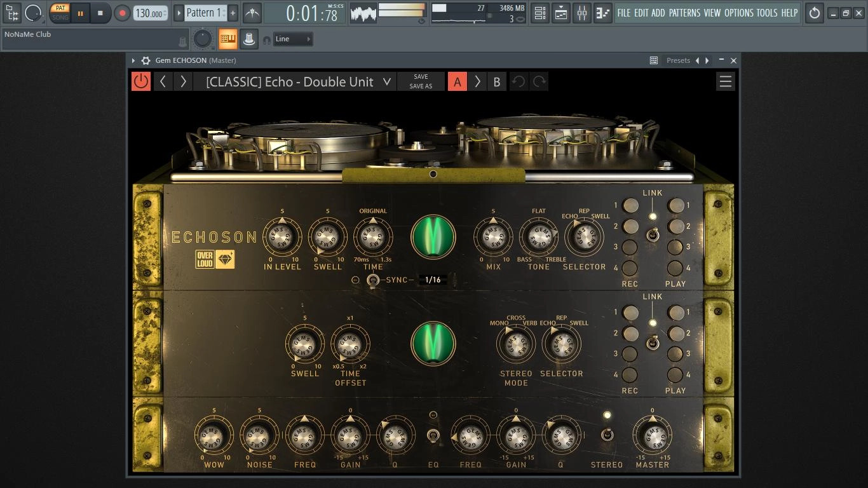868x488 pixels.
Task: Select comparison slot B
Action: [497, 81]
